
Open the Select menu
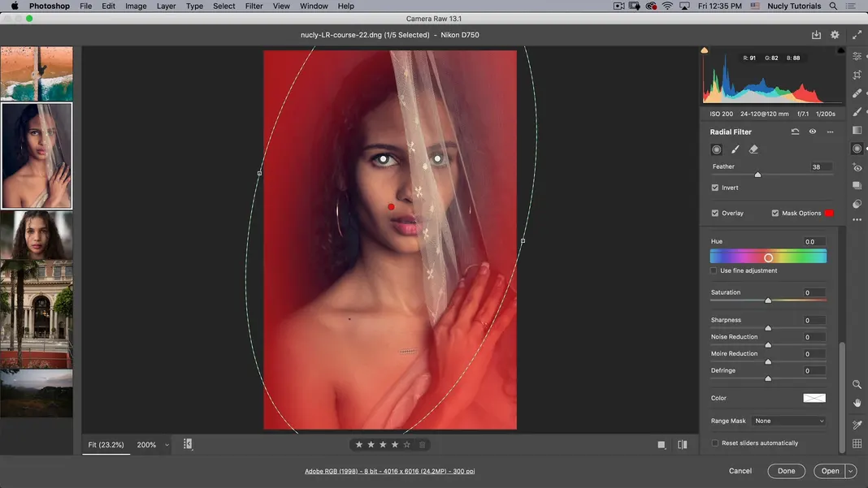pyautogui.click(x=224, y=6)
